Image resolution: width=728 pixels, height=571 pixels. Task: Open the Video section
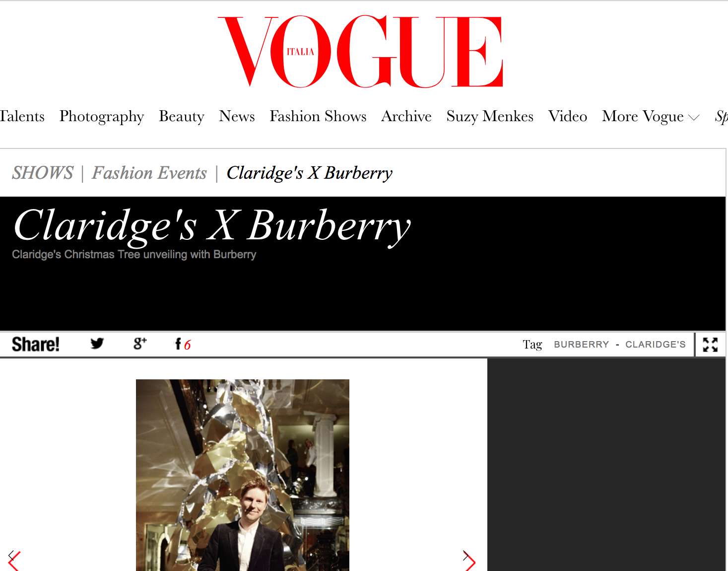coord(568,116)
